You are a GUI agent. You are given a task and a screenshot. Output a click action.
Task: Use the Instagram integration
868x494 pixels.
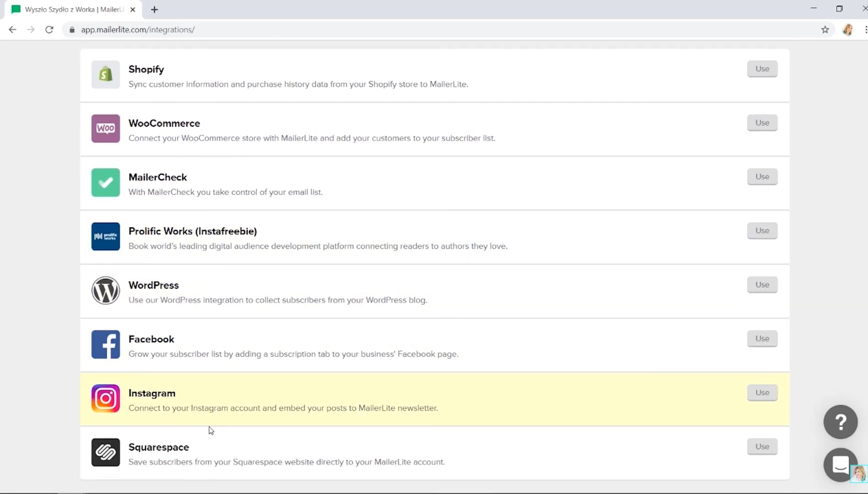762,392
